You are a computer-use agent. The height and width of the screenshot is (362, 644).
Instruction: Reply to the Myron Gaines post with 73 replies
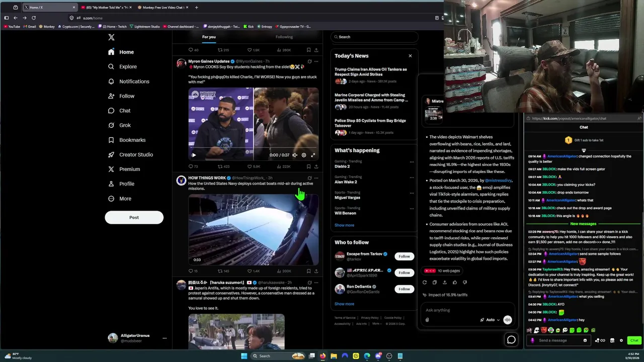[x=193, y=166]
